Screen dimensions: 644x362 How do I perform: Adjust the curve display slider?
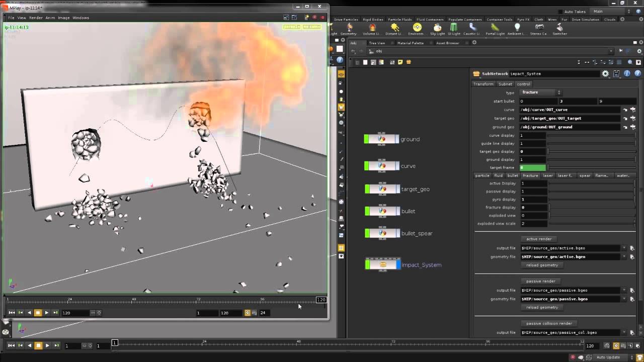point(591,135)
